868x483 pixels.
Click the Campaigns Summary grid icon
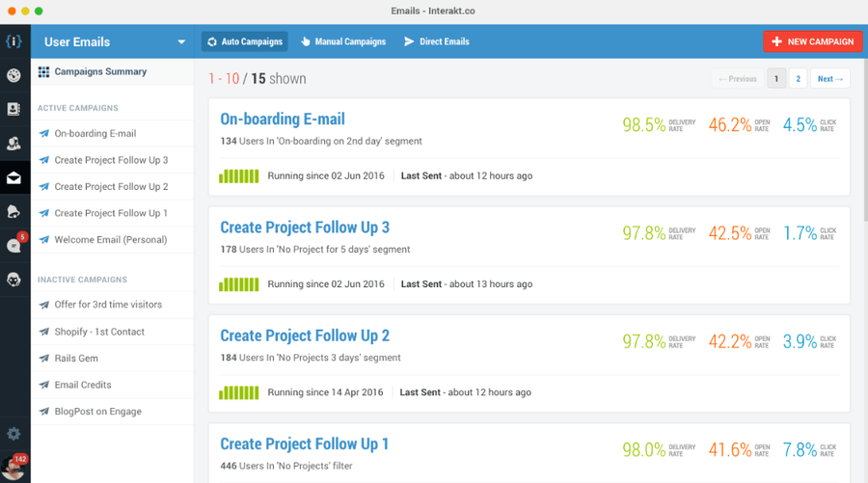click(x=43, y=71)
